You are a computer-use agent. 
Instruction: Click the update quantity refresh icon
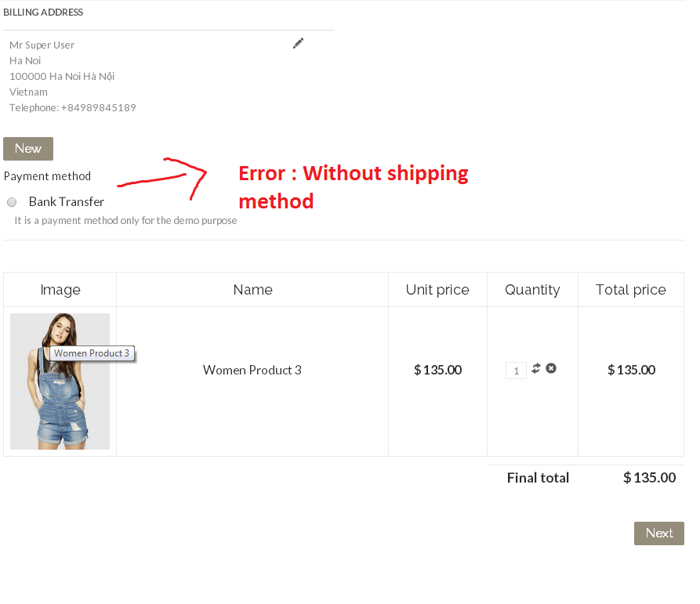536,368
